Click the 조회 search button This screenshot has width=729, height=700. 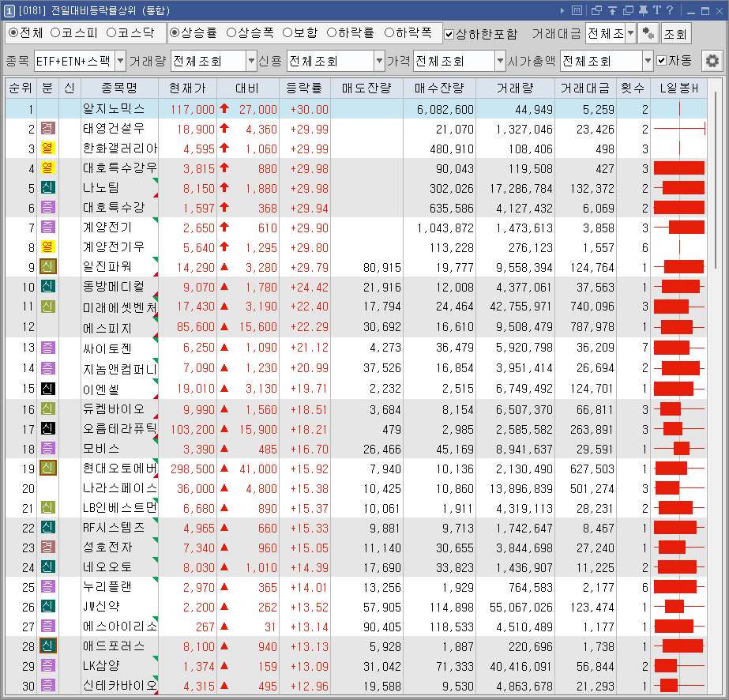(x=675, y=33)
